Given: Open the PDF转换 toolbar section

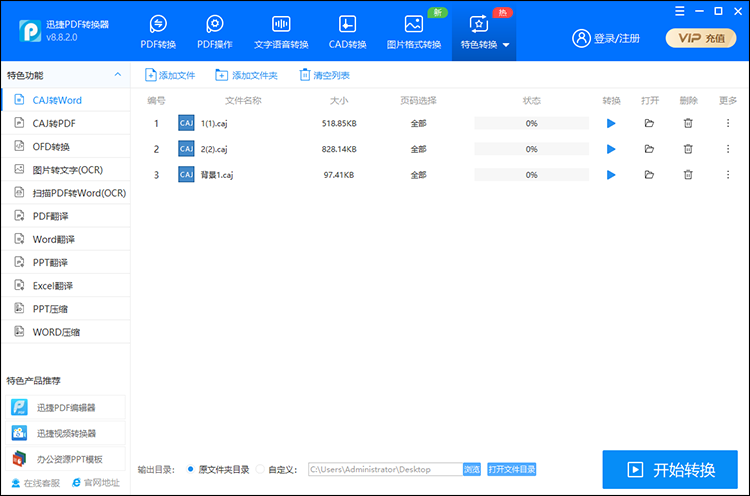Looking at the screenshot, I should click(x=158, y=32).
